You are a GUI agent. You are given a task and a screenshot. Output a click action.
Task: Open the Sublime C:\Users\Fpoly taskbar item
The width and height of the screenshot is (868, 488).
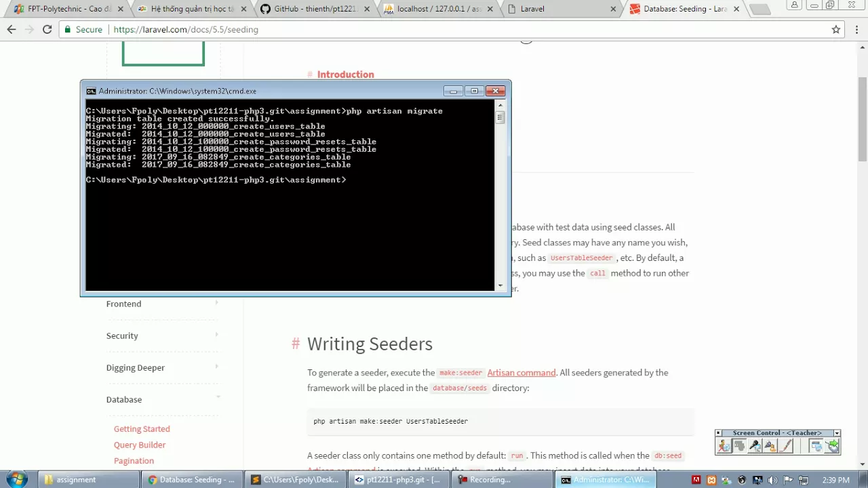pyautogui.click(x=296, y=480)
